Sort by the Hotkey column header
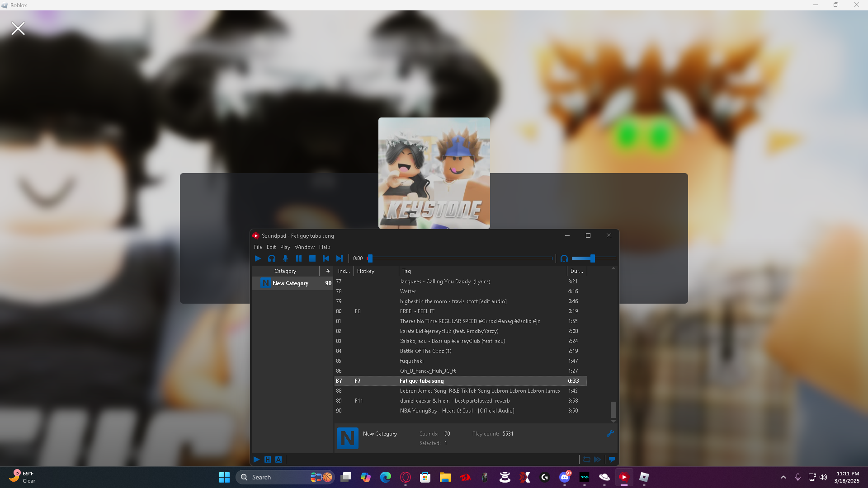This screenshot has width=868, height=488. tap(376, 271)
